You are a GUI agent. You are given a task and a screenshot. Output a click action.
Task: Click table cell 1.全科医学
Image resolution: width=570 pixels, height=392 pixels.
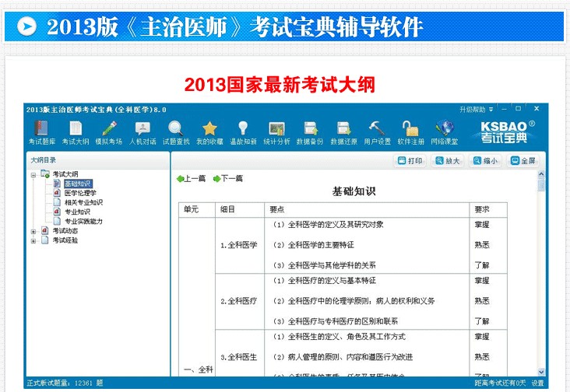pyautogui.click(x=239, y=245)
